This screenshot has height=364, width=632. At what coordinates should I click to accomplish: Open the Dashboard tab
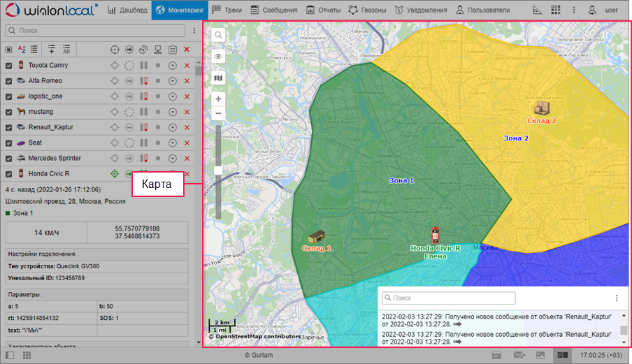(128, 10)
